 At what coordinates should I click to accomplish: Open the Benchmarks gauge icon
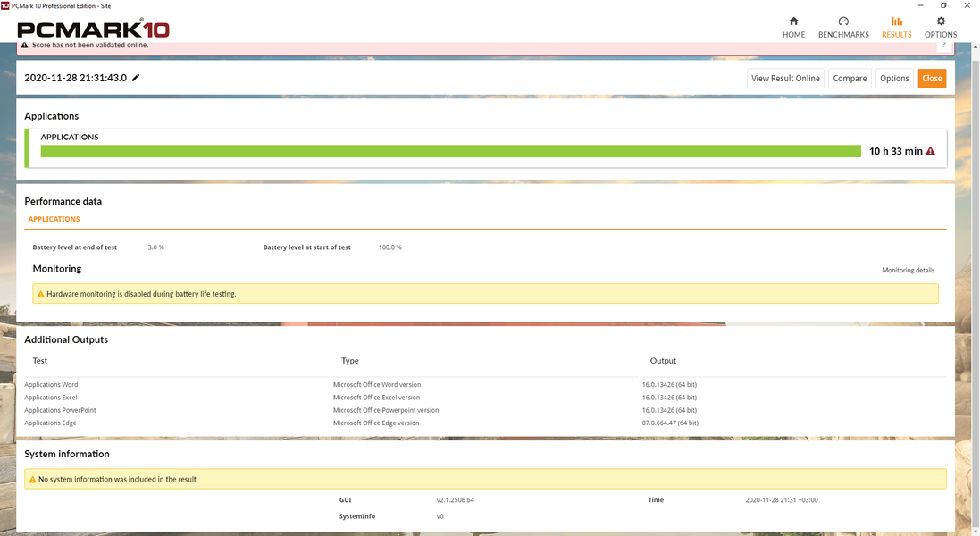843,21
